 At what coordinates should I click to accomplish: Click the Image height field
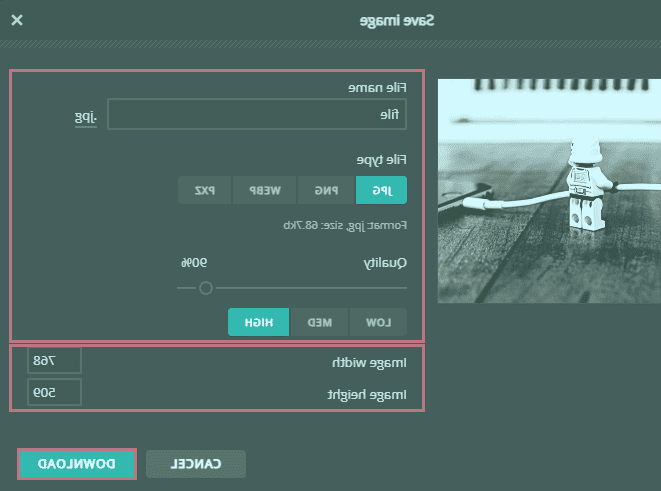point(54,393)
